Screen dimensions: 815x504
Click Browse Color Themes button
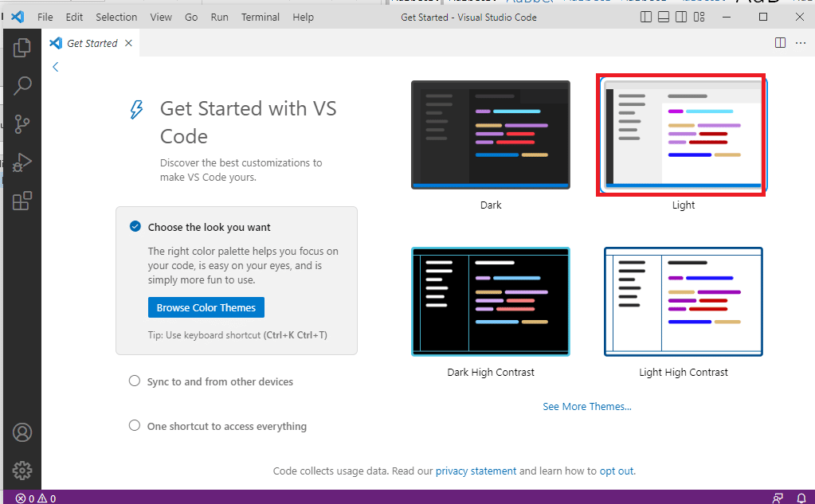coord(206,307)
